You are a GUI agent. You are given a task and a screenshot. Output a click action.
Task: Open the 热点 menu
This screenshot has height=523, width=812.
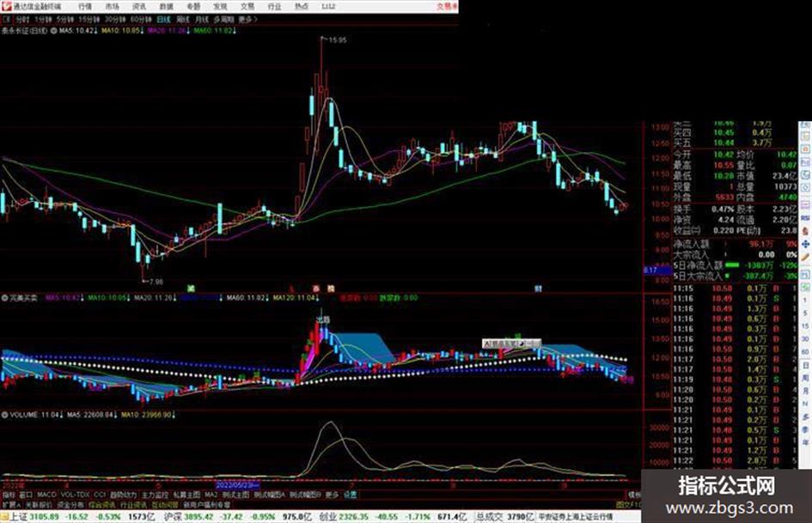coord(302,6)
